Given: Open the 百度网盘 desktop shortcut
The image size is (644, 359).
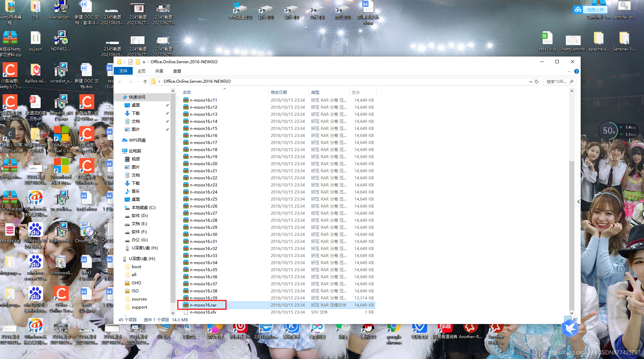Looking at the screenshot, I should pyautogui.click(x=317, y=332).
